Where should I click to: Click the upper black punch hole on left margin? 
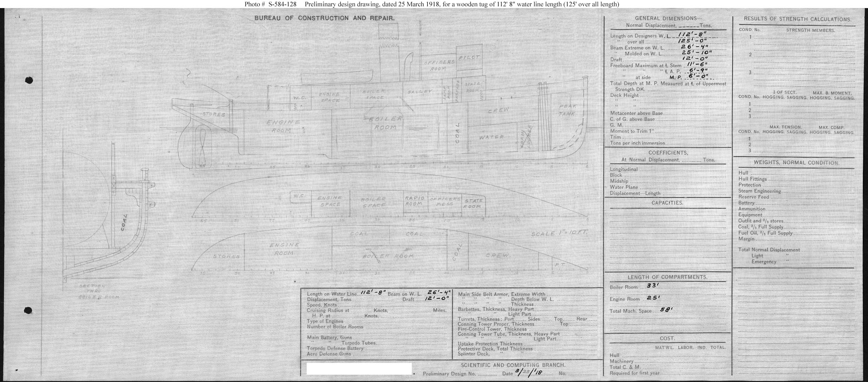(x=29, y=81)
